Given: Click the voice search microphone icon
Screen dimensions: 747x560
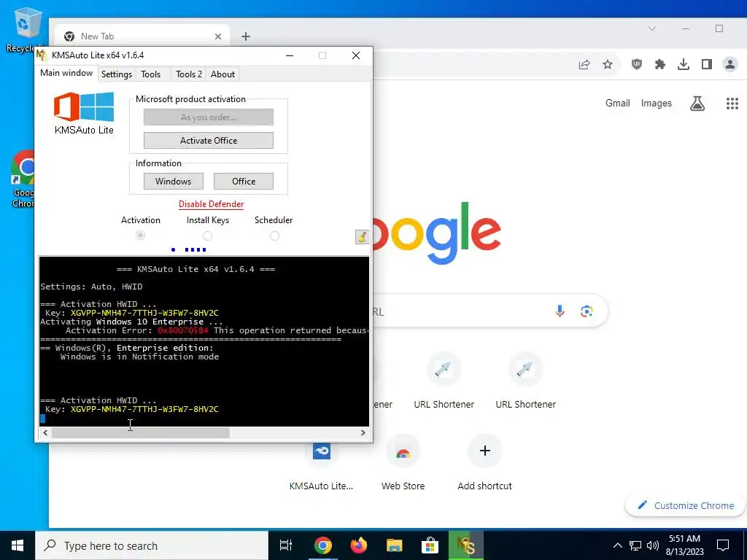Looking at the screenshot, I should pyautogui.click(x=560, y=311).
